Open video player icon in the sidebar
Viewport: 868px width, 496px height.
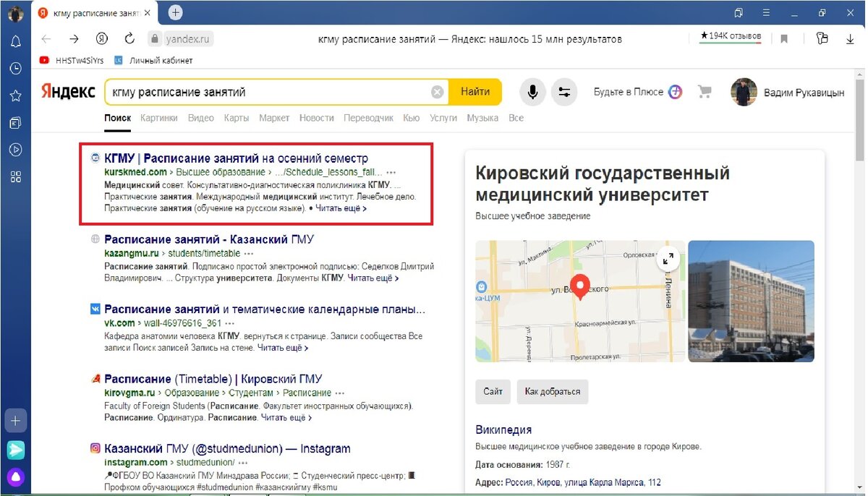[x=16, y=150]
